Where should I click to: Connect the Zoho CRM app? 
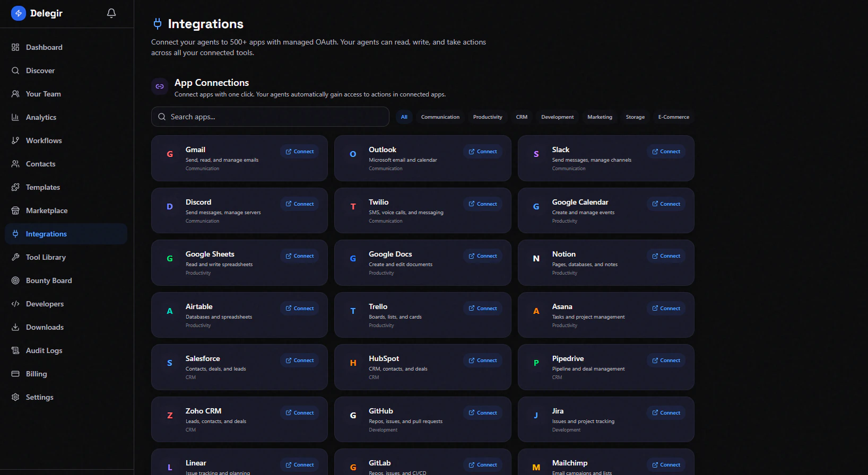coord(300,413)
